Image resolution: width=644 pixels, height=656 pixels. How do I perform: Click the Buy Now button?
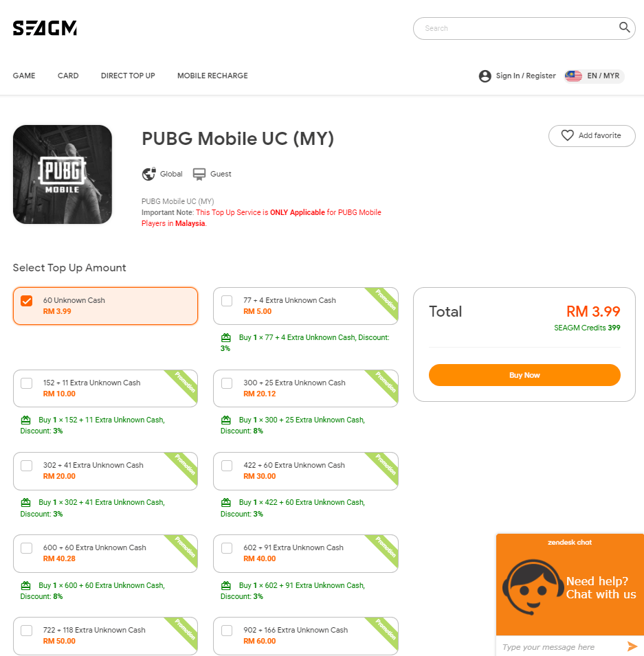coord(524,375)
